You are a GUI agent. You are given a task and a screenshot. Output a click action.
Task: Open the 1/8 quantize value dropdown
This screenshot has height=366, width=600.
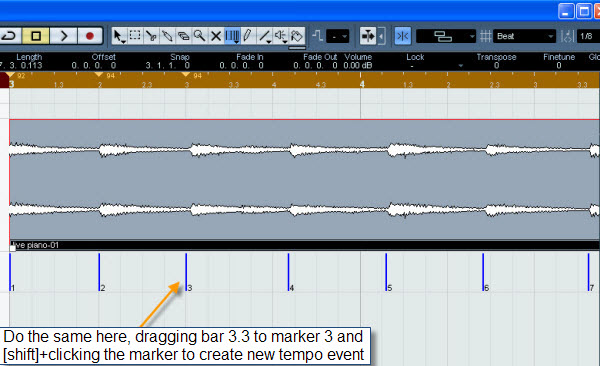tap(588, 36)
